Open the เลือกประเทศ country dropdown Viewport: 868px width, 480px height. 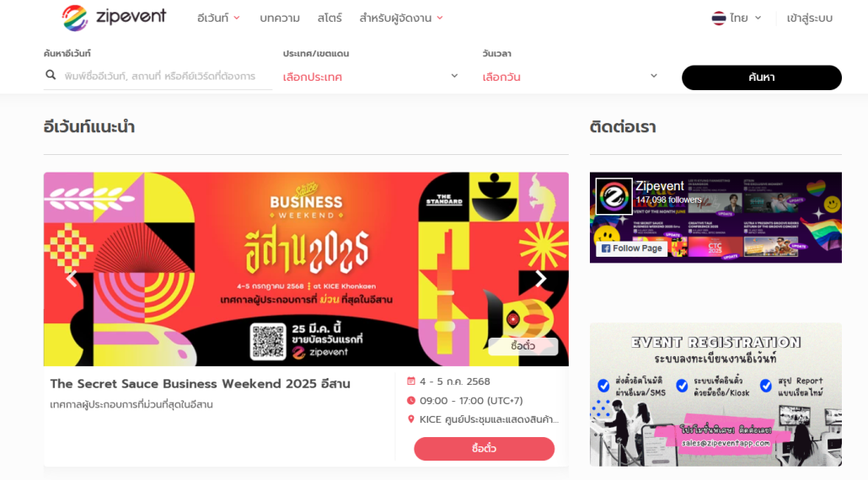pos(371,77)
